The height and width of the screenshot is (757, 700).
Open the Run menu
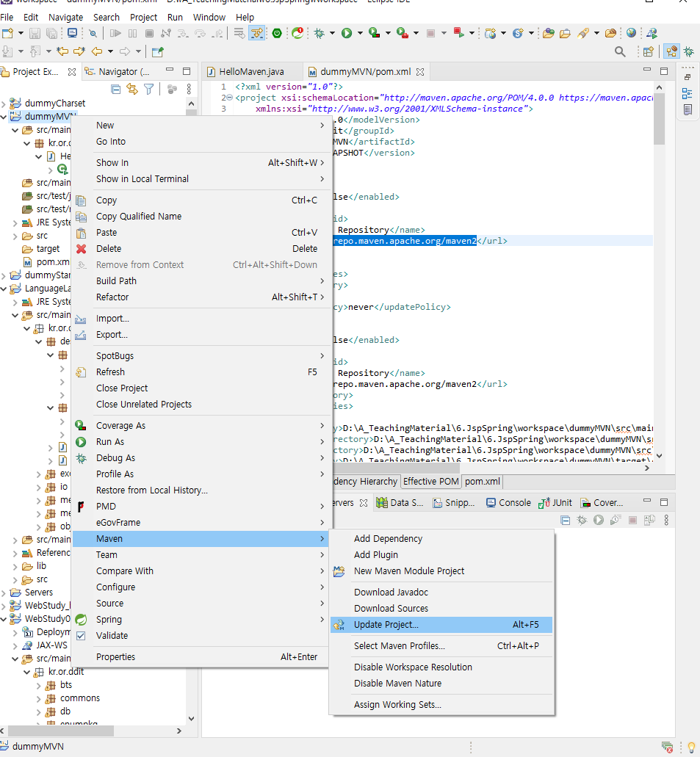(175, 18)
